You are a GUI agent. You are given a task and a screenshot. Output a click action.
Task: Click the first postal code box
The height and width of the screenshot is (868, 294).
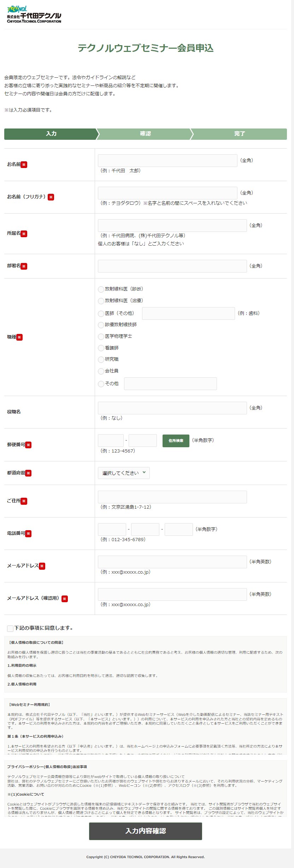(111, 441)
